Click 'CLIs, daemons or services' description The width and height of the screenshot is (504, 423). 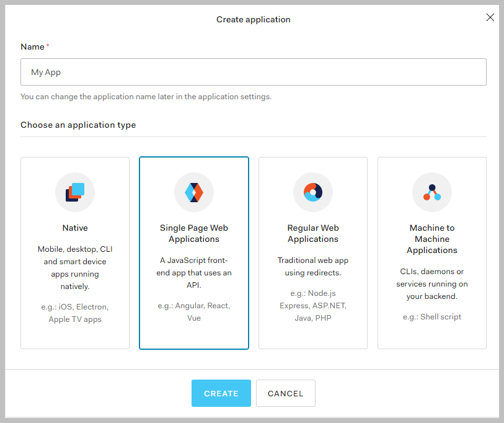coord(432,284)
